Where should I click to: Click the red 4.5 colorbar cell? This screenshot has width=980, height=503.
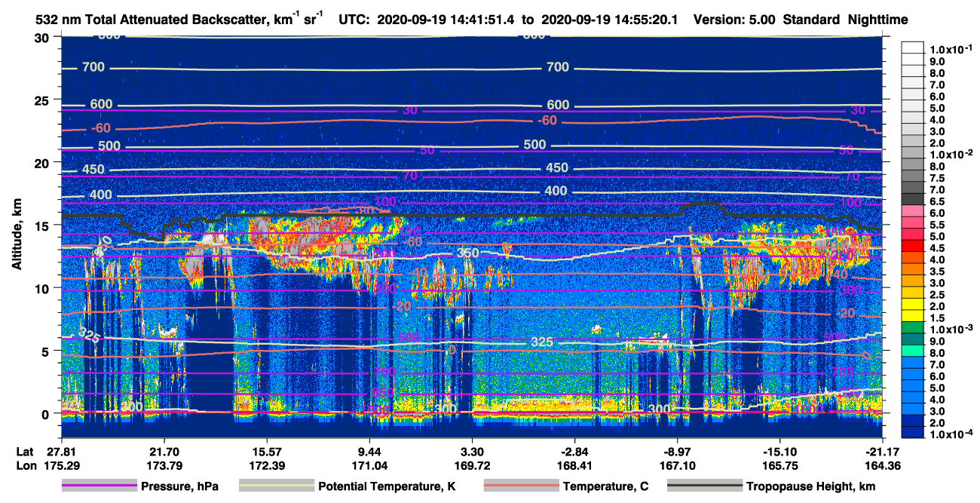pyautogui.click(x=915, y=248)
